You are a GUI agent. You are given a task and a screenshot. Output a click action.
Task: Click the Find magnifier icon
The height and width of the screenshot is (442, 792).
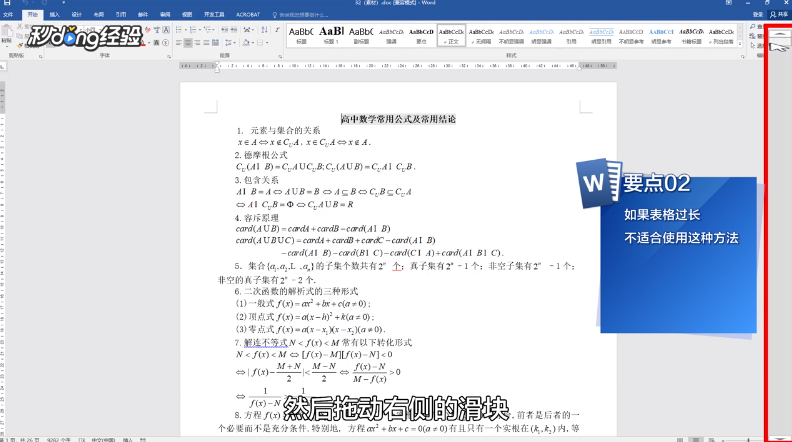(x=753, y=26)
